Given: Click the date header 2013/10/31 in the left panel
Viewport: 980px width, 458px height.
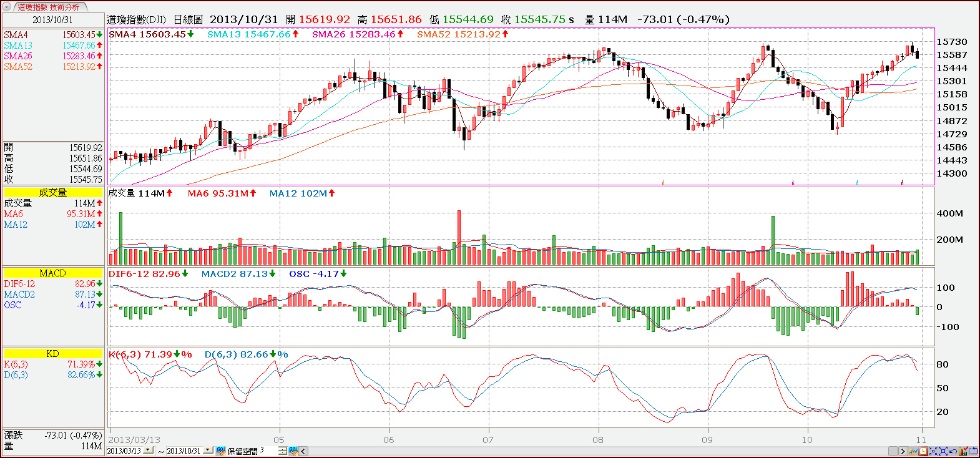Looking at the screenshot, I should (52, 20).
